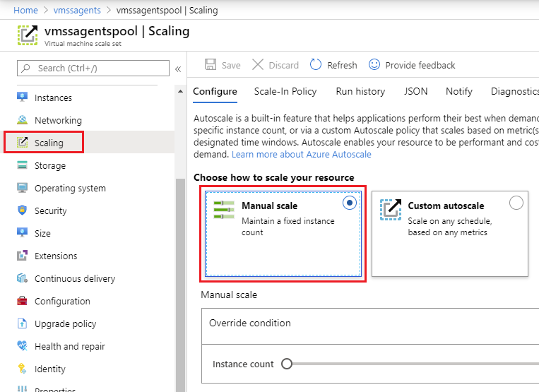
Task: Click the Operating system monitor icon
Action: point(23,188)
